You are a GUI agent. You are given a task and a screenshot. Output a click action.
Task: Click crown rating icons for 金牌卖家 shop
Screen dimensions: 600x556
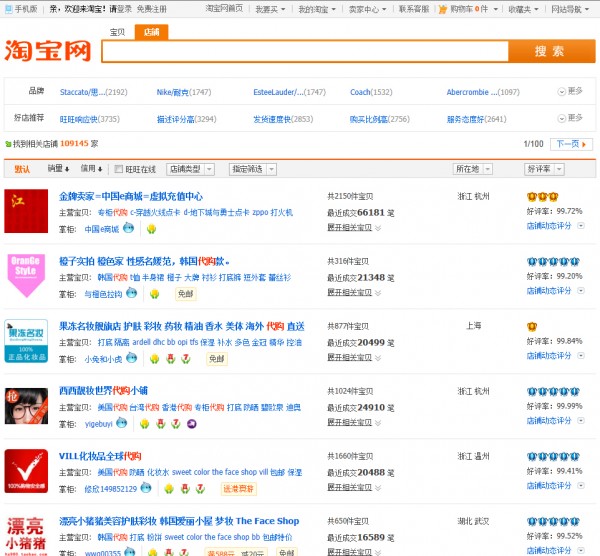(542, 197)
